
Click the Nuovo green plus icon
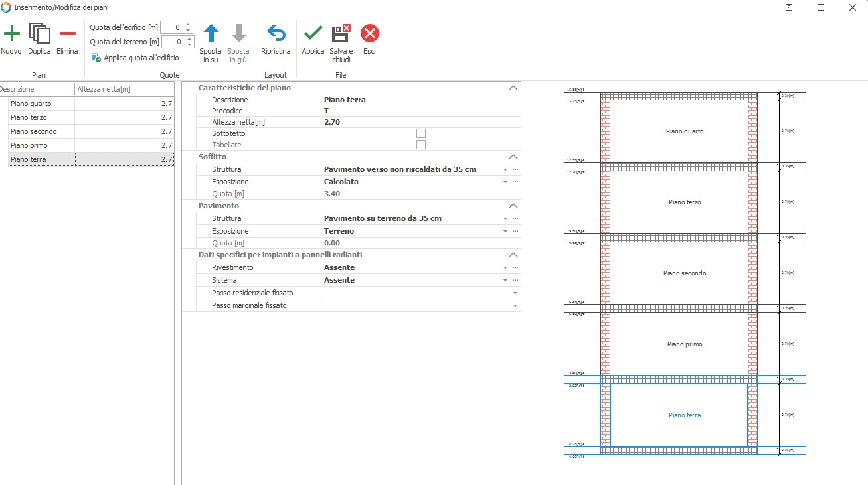[x=11, y=33]
